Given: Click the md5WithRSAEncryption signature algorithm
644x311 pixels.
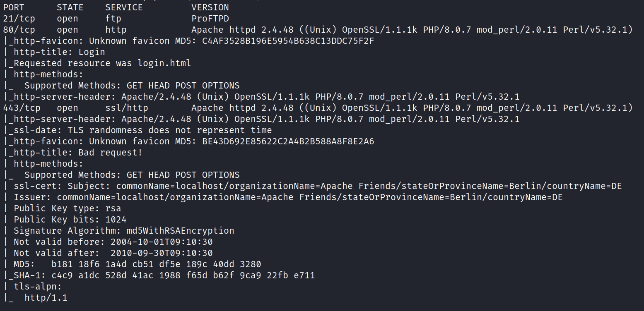Looking at the screenshot, I should [175, 231].
